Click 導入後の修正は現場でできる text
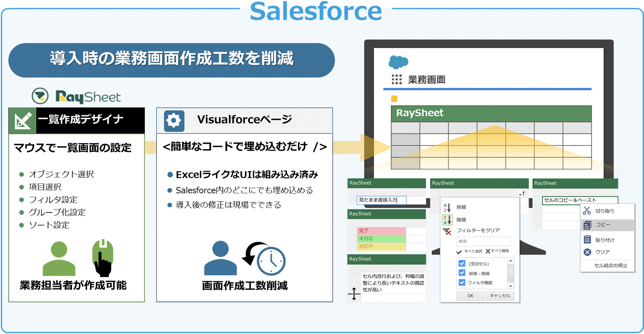 [x=228, y=205]
